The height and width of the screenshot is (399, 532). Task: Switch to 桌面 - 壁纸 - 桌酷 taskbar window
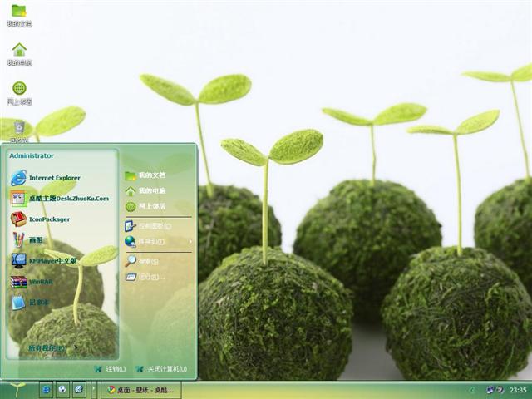click(141, 390)
